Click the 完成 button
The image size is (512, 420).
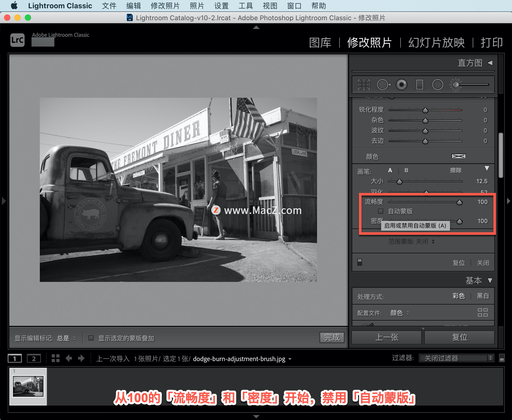[332, 338]
